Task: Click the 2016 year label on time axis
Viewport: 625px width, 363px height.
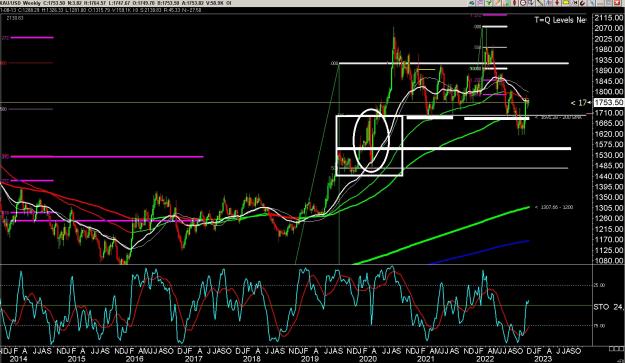Action: pos(134,359)
